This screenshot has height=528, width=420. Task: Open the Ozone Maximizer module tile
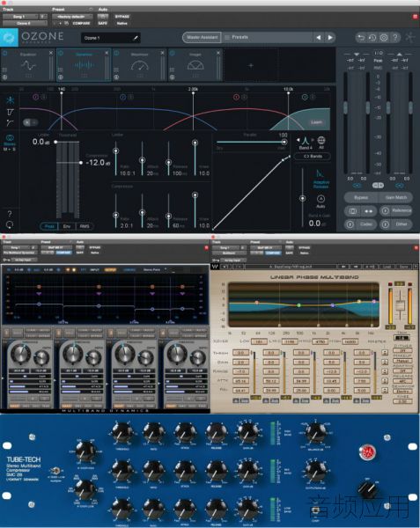pyautogui.click(x=139, y=65)
